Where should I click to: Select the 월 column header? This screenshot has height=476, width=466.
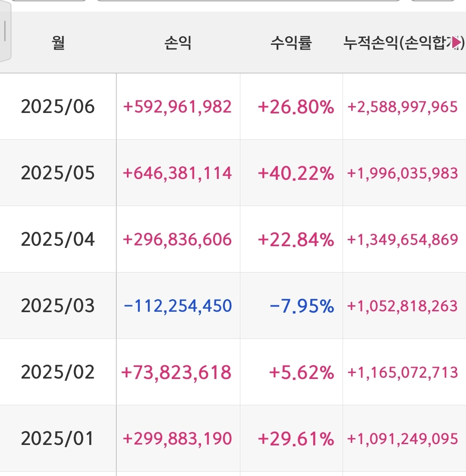tap(58, 43)
